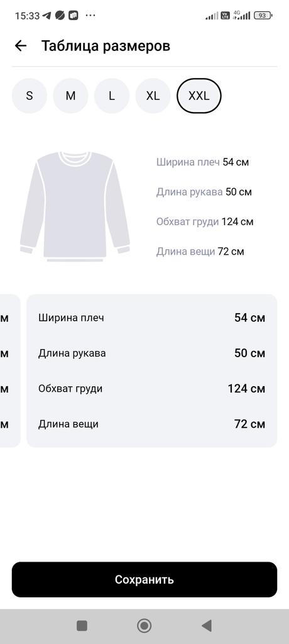This screenshot has height=644, width=289.
Task: Tap the battery indicator icon
Action: point(263,16)
